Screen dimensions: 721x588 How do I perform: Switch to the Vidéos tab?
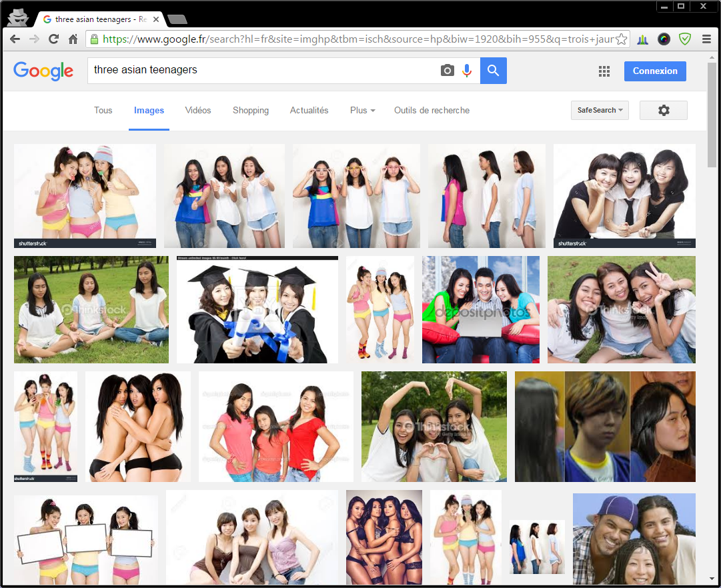[198, 111]
